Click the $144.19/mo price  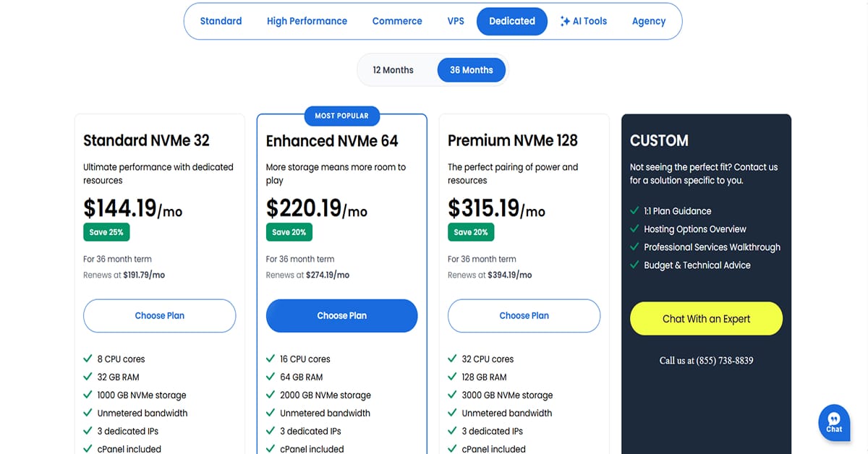(133, 208)
